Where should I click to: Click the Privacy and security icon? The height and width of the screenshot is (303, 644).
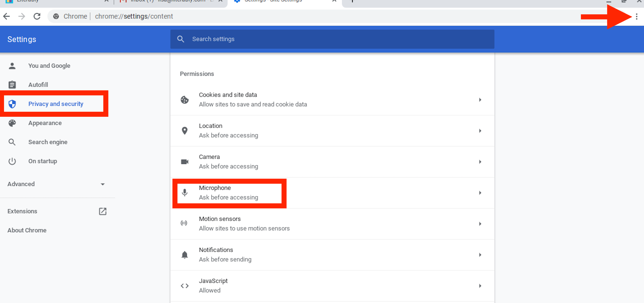click(x=12, y=104)
